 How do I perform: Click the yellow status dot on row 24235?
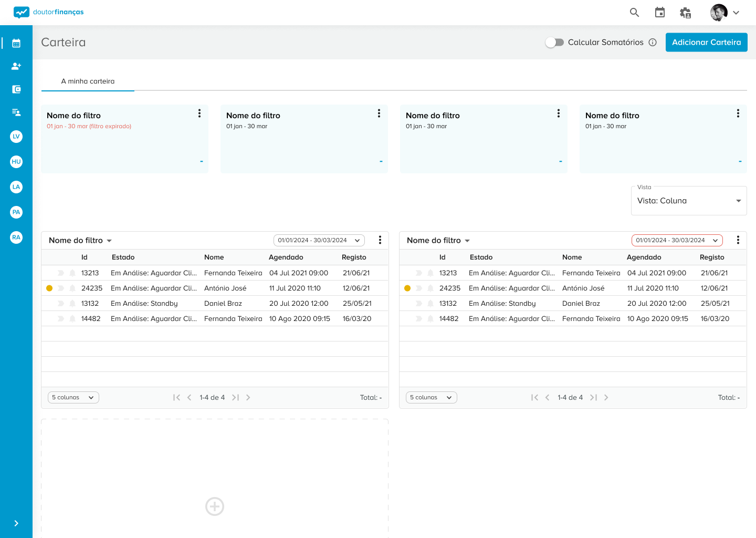pos(49,288)
